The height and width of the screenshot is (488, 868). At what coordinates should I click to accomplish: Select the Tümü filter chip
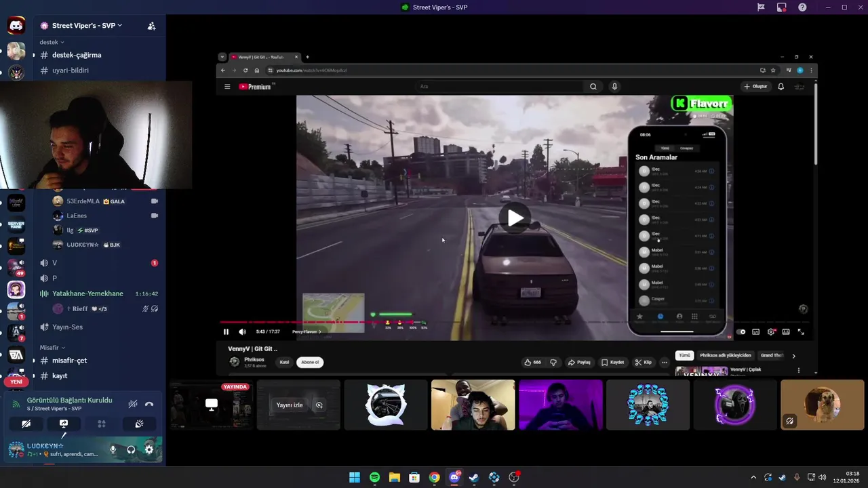tap(685, 355)
